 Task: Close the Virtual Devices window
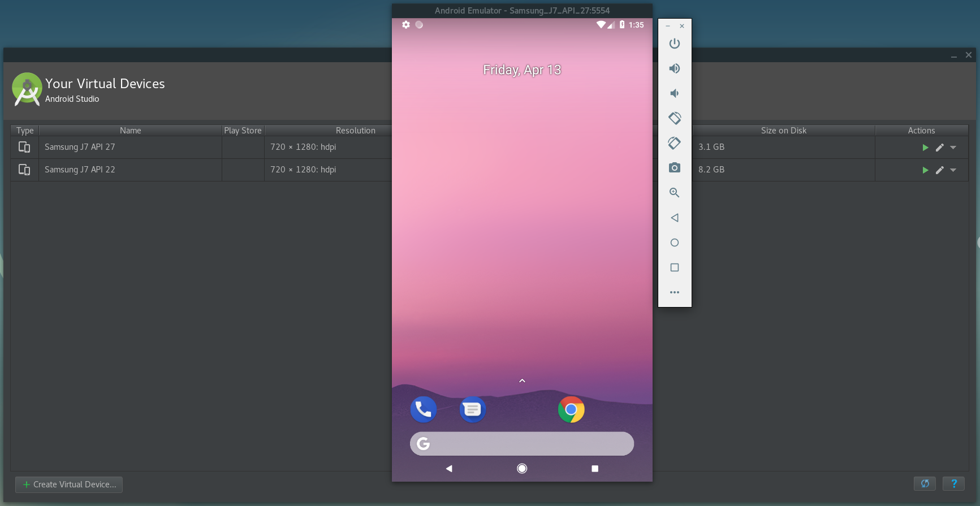[969, 55]
